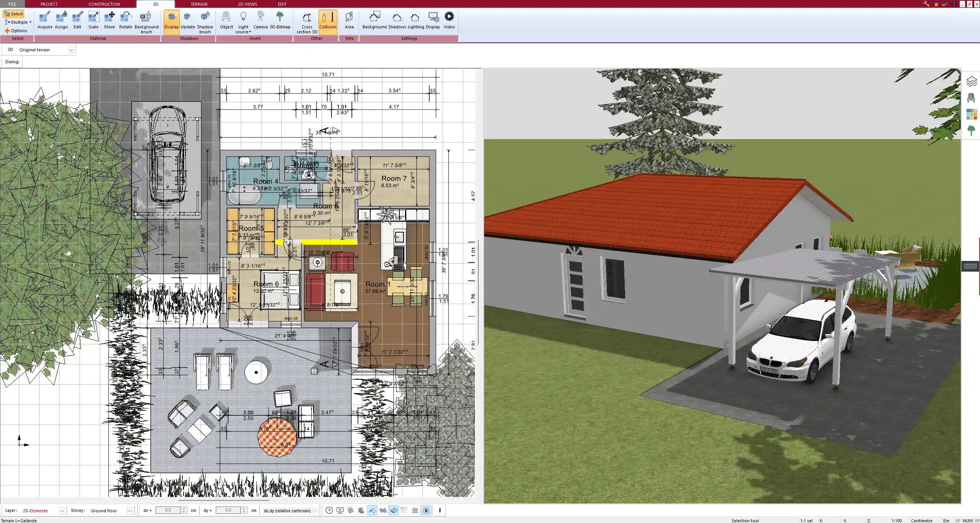Viewport: 980px width, 523px height.
Task: Expand the dx,dy relative cartesian dropdown
Action: click(x=314, y=510)
